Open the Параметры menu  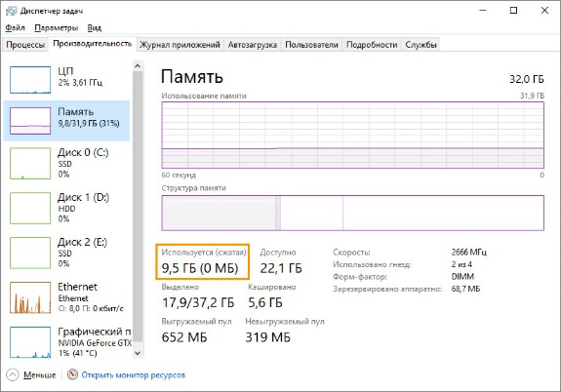[x=57, y=27]
